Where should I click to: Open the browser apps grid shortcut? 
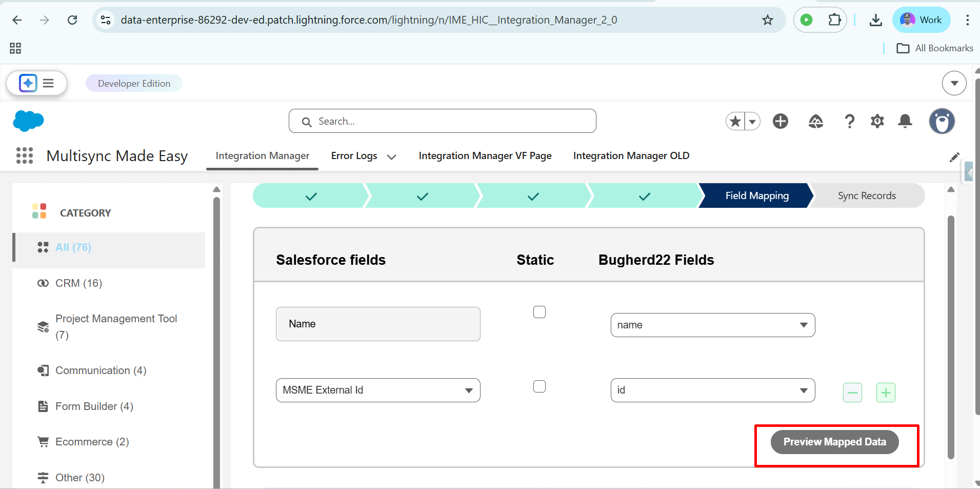(15, 48)
